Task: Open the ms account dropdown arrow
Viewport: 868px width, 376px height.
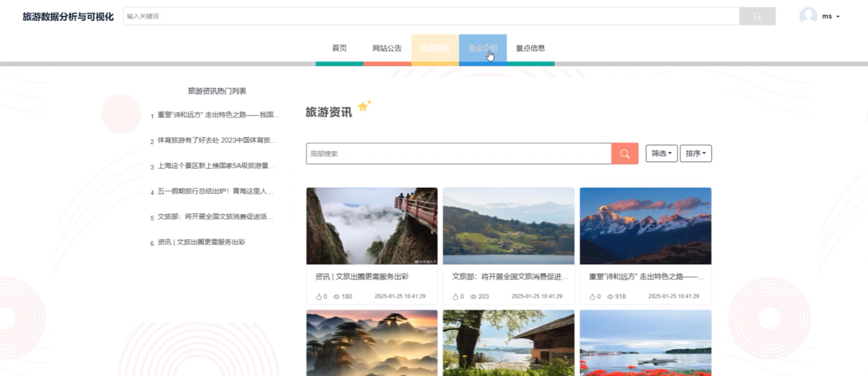Action: click(x=838, y=17)
